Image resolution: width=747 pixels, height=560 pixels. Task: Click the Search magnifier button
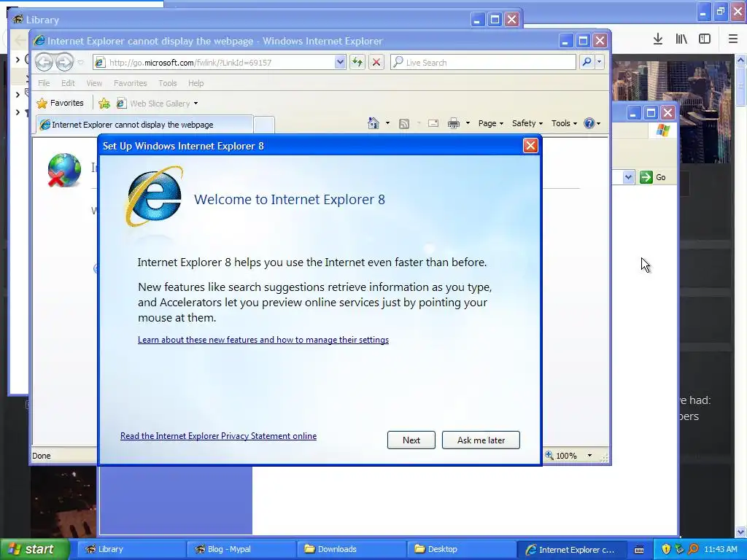(587, 63)
